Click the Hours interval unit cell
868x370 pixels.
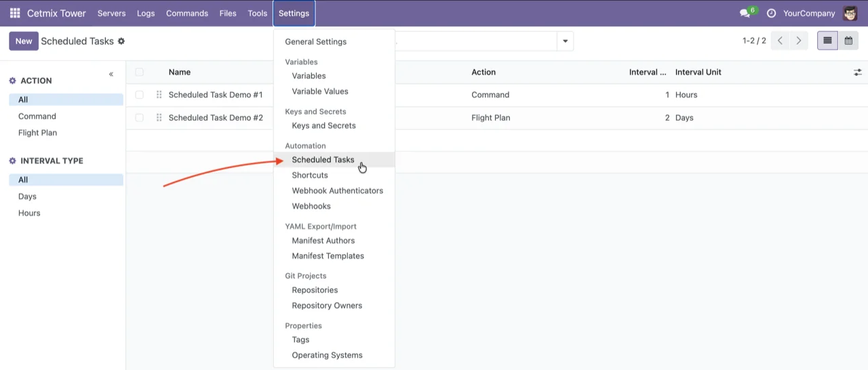click(686, 95)
